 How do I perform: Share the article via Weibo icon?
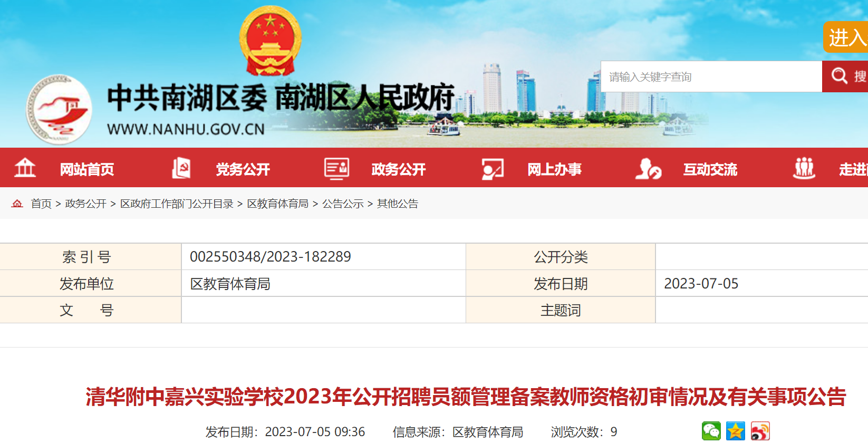tap(760, 431)
